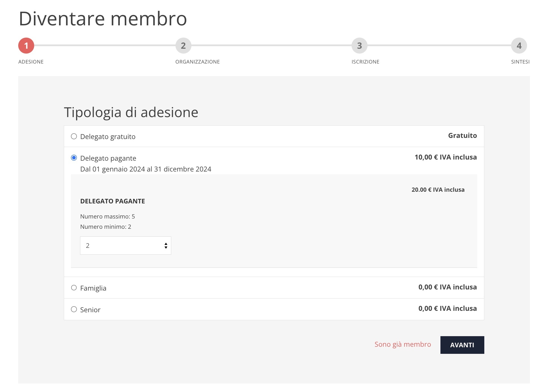Expand the quantity selector under DELEGATO PAGANTE
Viewport: 543px width, 392px height.
coord(125,245)
